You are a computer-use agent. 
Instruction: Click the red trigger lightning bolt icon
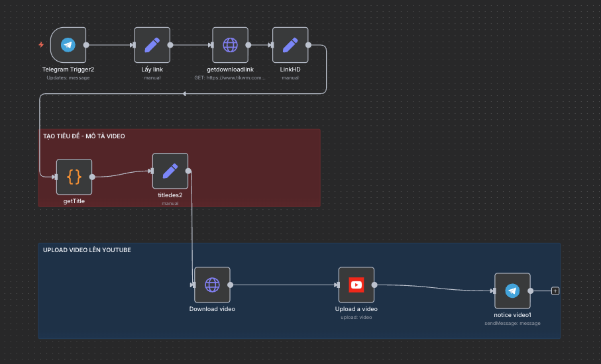click(x=41, y=45)
